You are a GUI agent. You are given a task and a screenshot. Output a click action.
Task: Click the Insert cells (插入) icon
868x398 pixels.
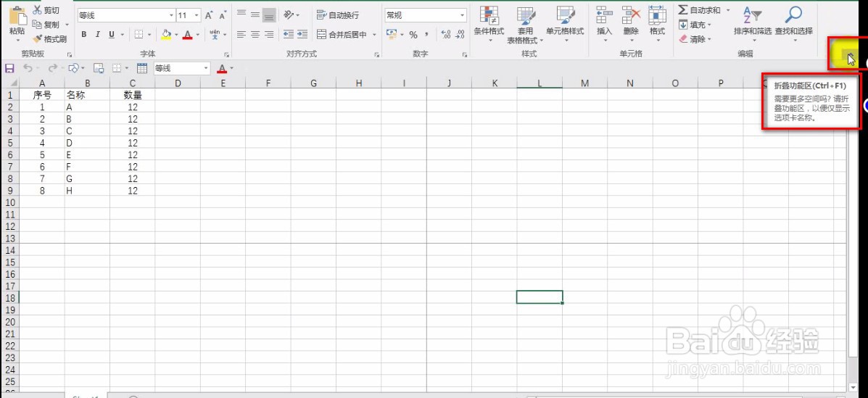click(x=605, y=14)
